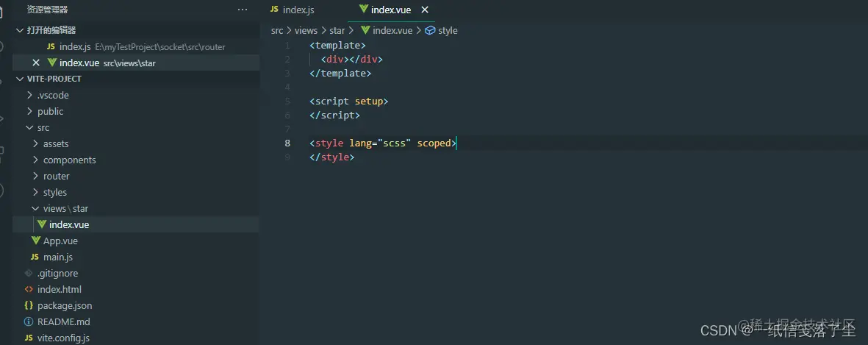
Task: Expand the router folder
Action: tap(35, 176)
